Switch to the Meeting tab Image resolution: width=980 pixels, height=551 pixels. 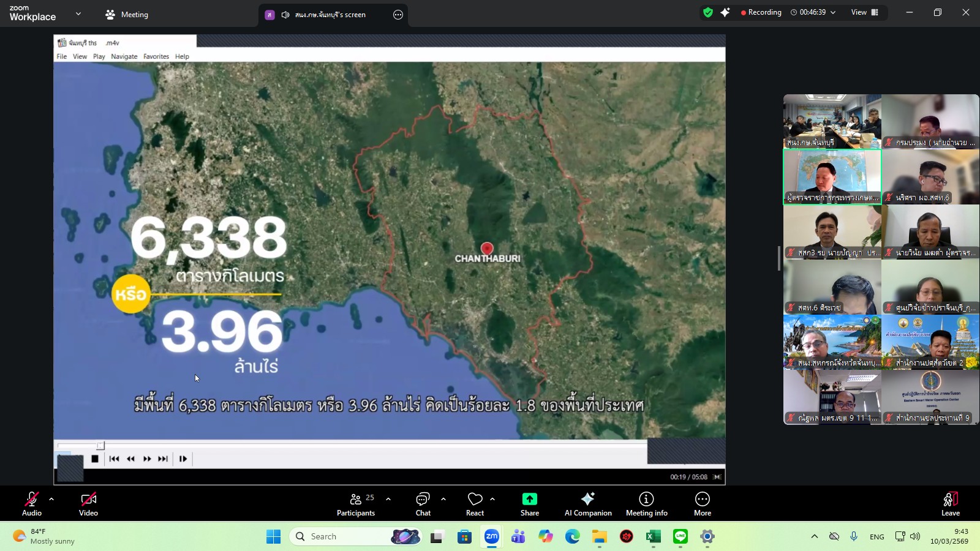pyautogui.click(x=127, y=15)
